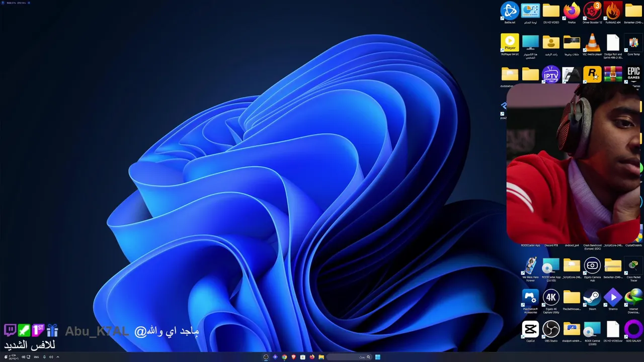This screenshot has height=362, width=644.
Task: Launch the Internet Download Manager shortcut
Action: coord(633,302)
